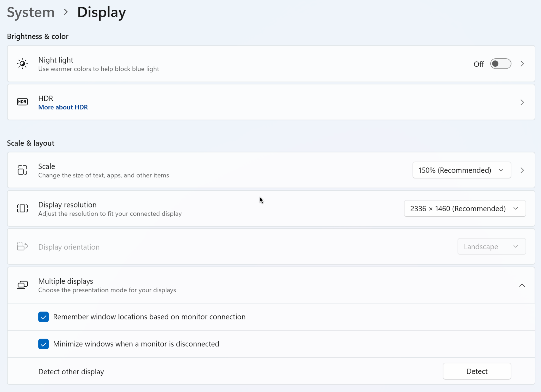Open HDR settings chevron arrow

(522, 102)
